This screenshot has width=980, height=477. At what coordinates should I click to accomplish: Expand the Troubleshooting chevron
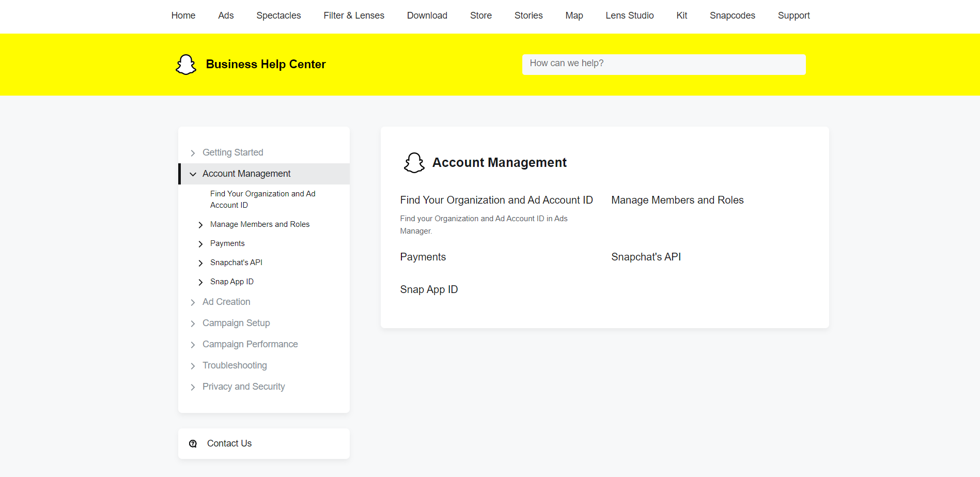click(193, 366)
